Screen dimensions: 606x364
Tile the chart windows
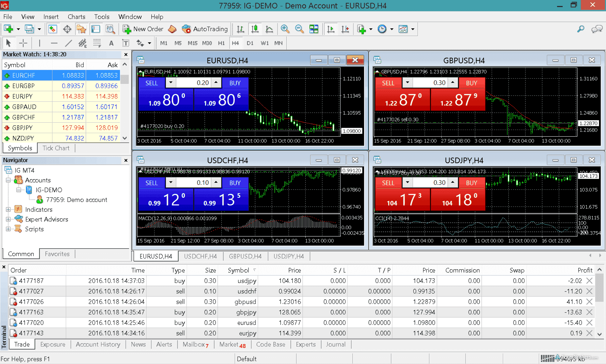pyautogui.click(x=314, y=29)
